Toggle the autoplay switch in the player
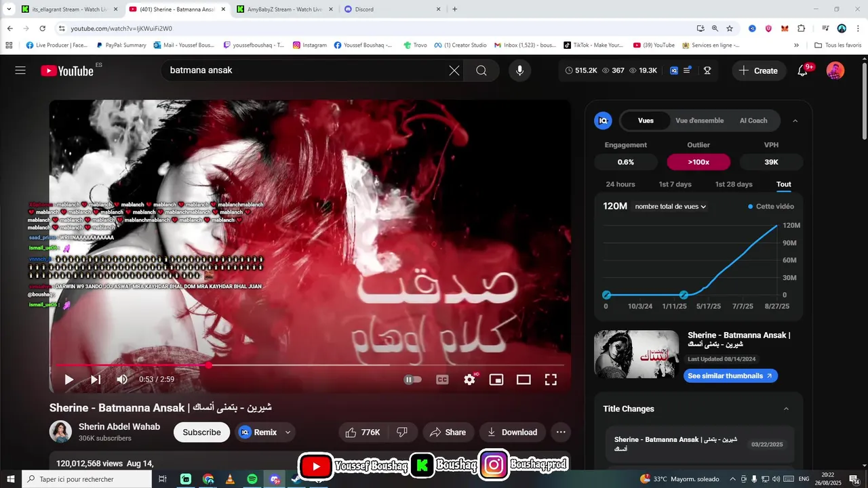This screenshot has width=868, height=488. point(412,380)
